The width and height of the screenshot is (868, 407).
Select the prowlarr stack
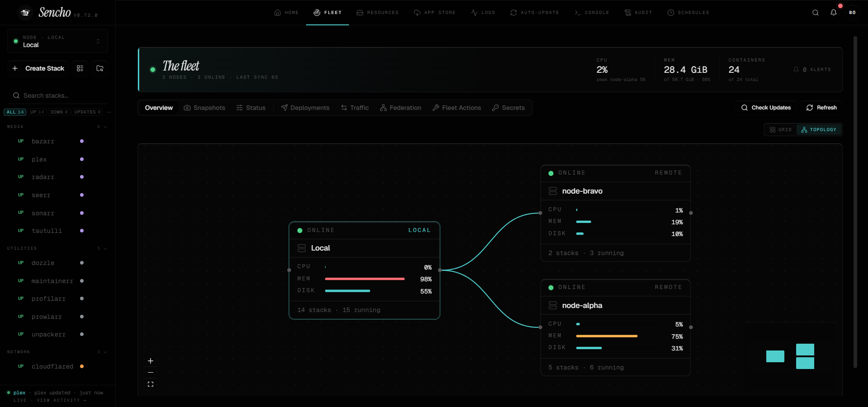(x=57, y=317)
